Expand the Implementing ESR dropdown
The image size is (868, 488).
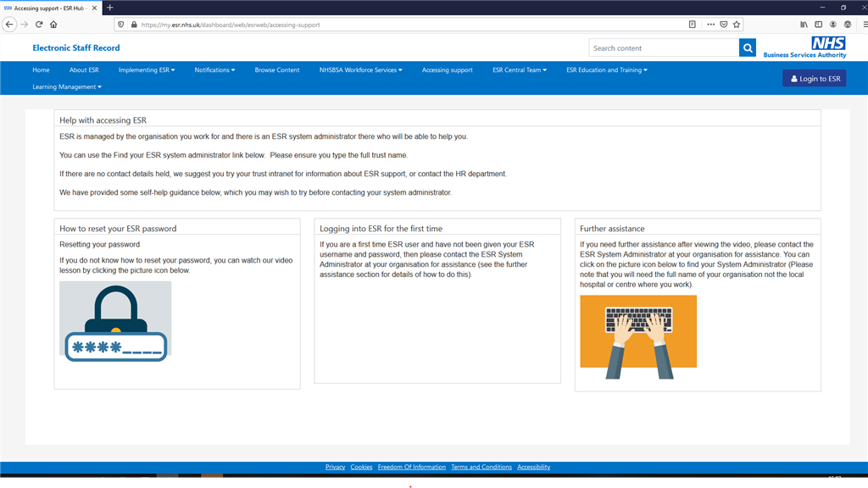tap(147, 70)
